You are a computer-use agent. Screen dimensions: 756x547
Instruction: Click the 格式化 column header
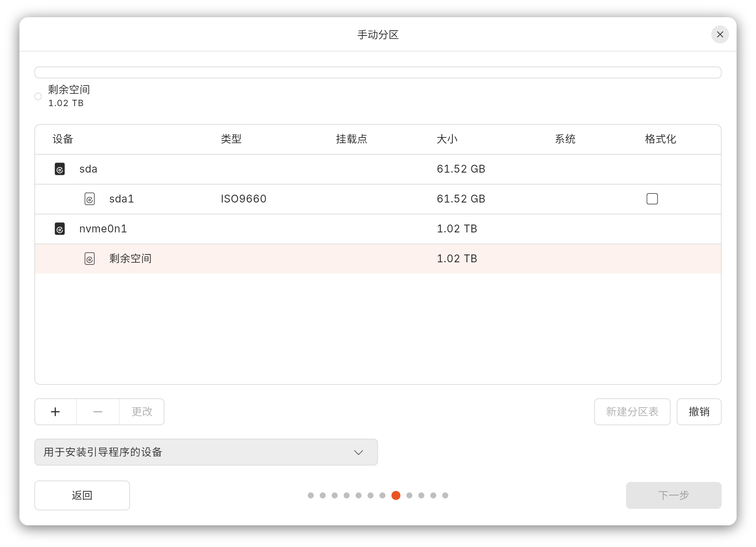pyautogui.click(x=660, y=139)
